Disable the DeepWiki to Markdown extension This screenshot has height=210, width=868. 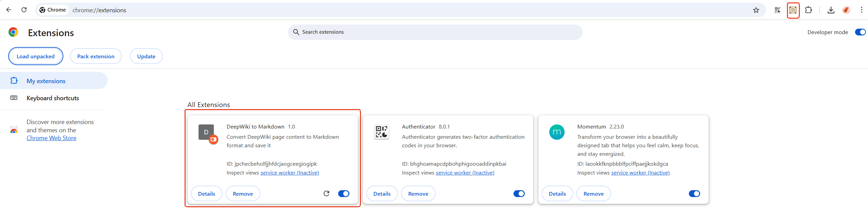click(344, 194)
